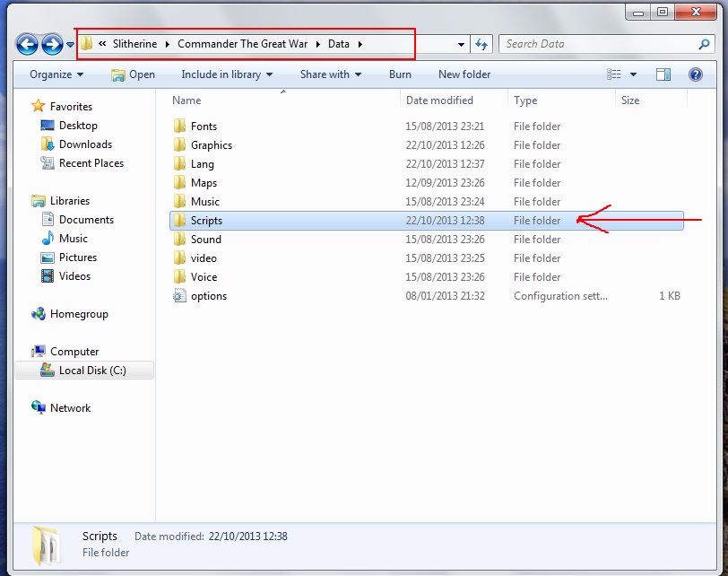Open view options dropdown arrow
This screenshot has height=576, width=728.
(633, 74)
